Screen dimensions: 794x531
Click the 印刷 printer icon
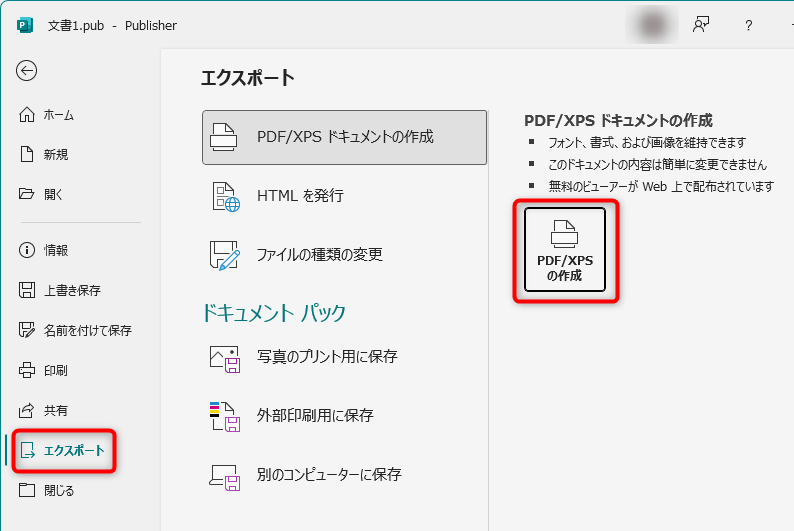28,370
